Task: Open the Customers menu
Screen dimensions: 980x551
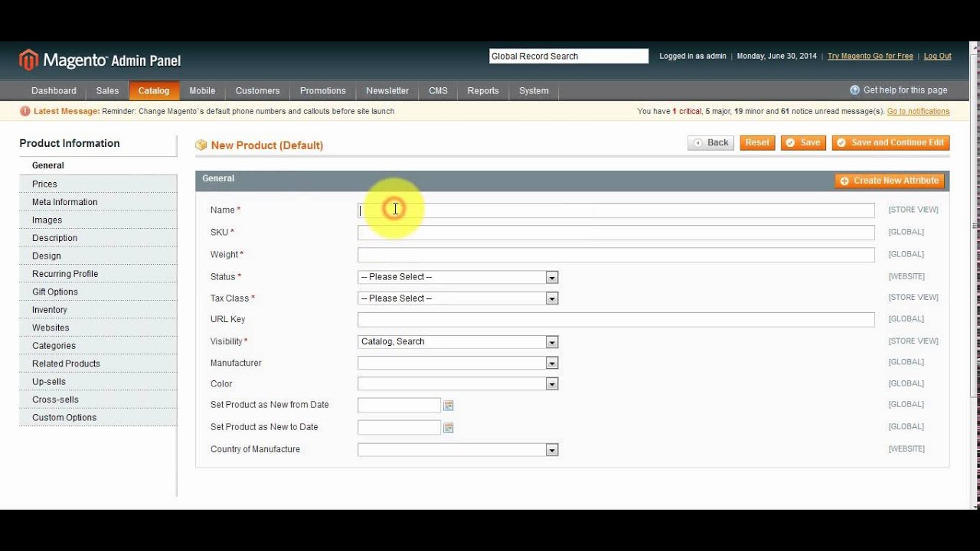Action: coord(257,90)
